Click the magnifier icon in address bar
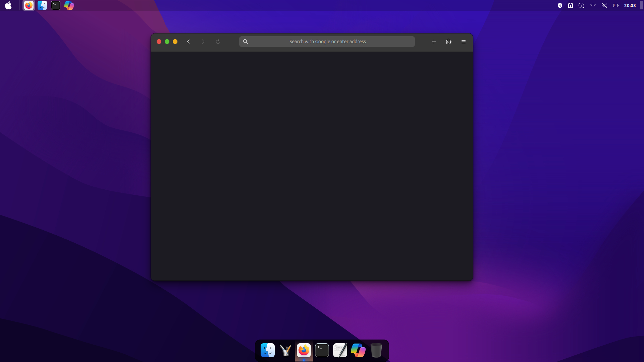The width and height of the screenshot is (644, 362). pyautogui.click(x=246, y=42)
